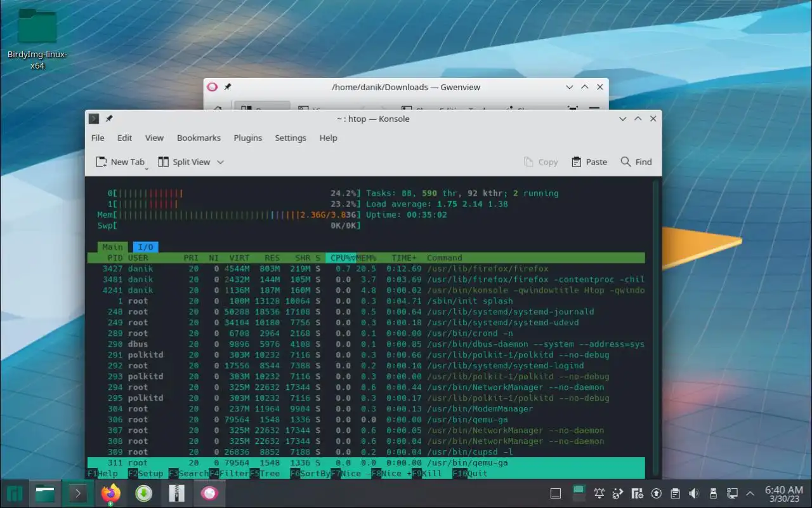Open the archive manager taskbar icon
The height and width of the screenshot is (508, 812).
coord(176,493)
